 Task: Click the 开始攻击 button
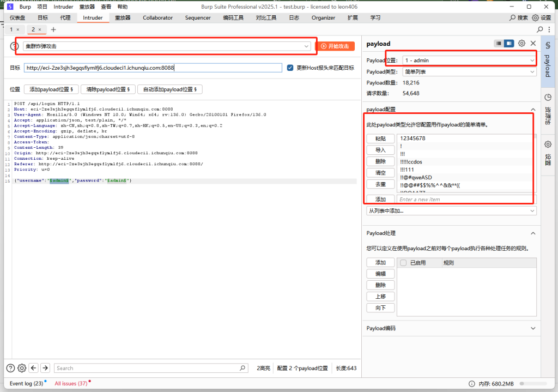click(335, 46)
